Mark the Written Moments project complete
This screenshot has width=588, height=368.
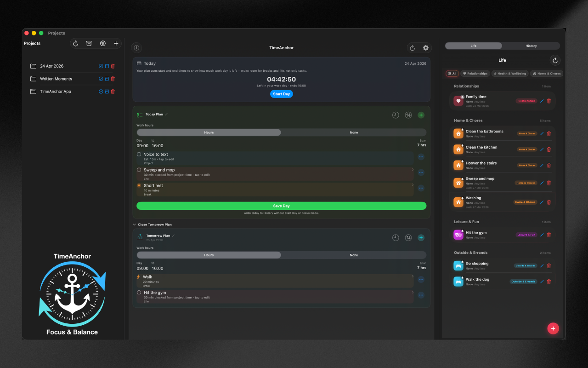(101, 79)
